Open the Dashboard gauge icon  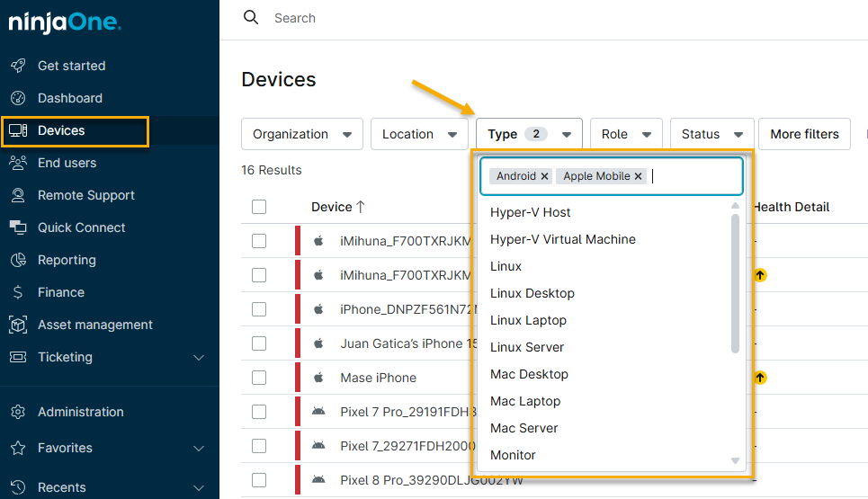point(18,98)
